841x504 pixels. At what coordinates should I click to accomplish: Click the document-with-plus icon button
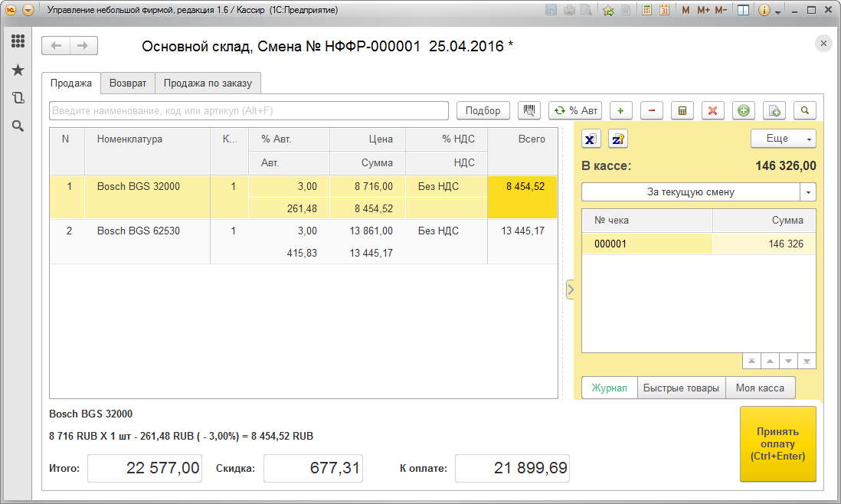(x=774, y=110)
